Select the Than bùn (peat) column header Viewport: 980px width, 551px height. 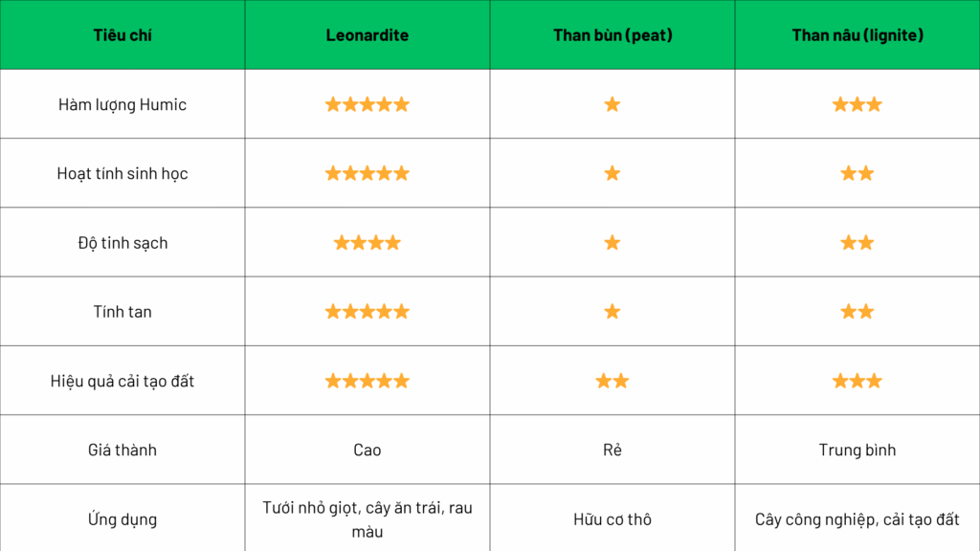(612, 35)
